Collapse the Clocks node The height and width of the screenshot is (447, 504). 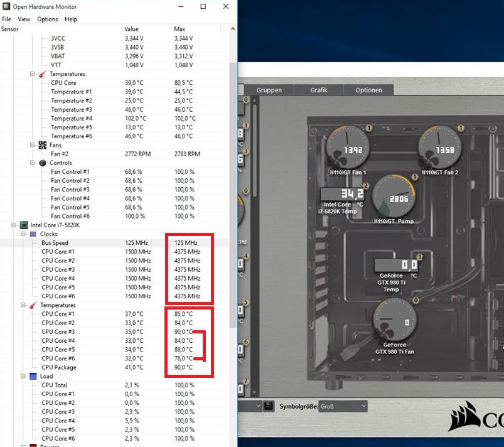pos(23,234)
